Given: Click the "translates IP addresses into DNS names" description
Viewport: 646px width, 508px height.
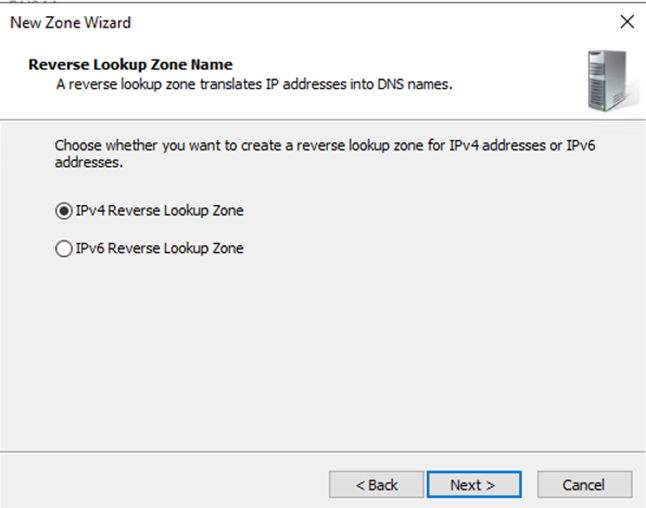Looking at the screenshot, I should click(330, 84).
